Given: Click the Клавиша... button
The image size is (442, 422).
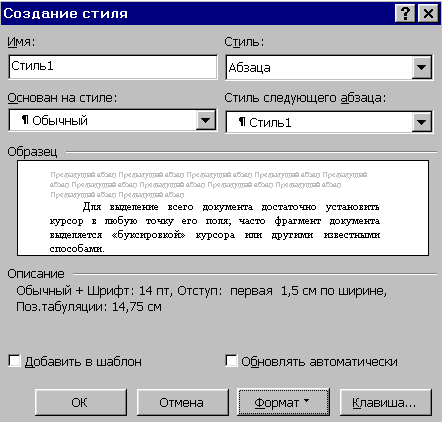Looking at the screenshot, I should (386, 402).
